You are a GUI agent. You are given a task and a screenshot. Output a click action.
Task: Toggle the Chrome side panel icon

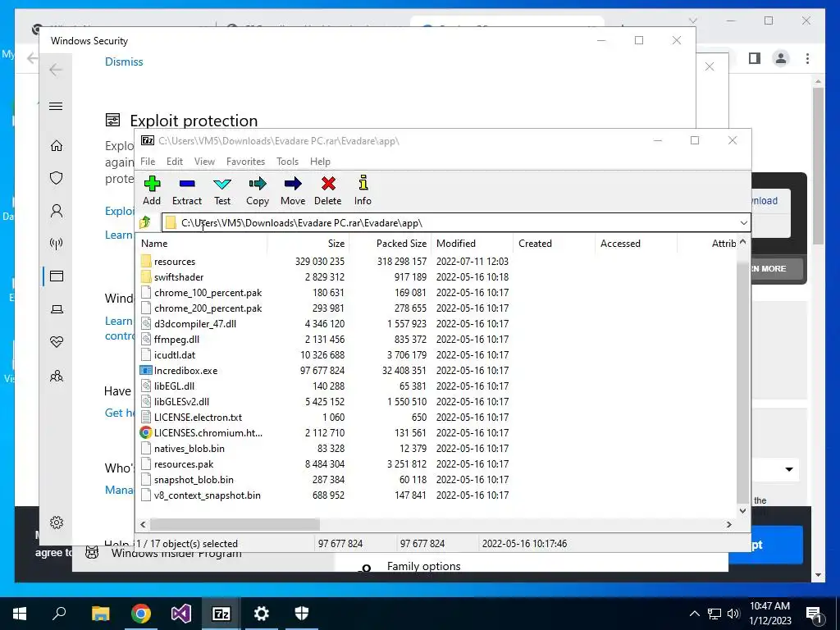(755, 58)
